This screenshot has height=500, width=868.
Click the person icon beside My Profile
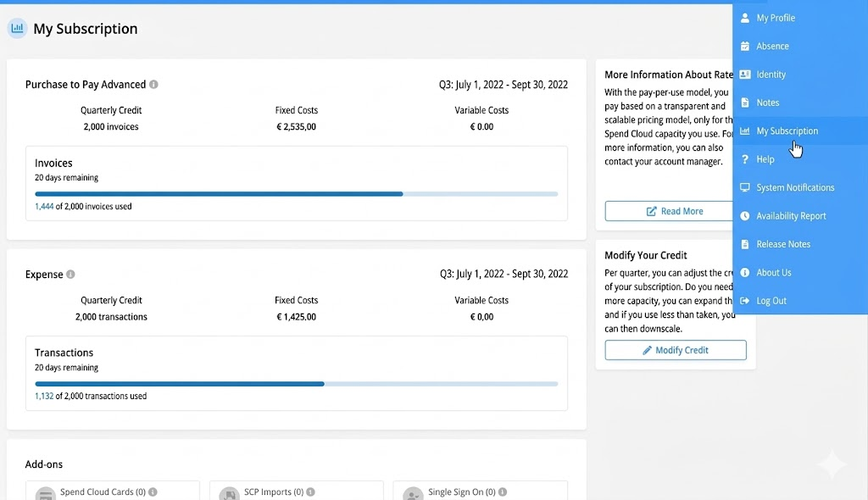[744, 18]
